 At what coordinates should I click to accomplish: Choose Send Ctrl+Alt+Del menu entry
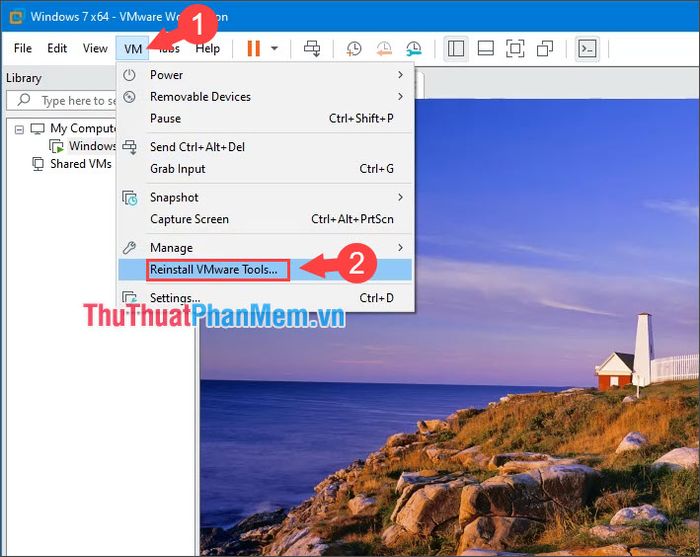(265, 147)
